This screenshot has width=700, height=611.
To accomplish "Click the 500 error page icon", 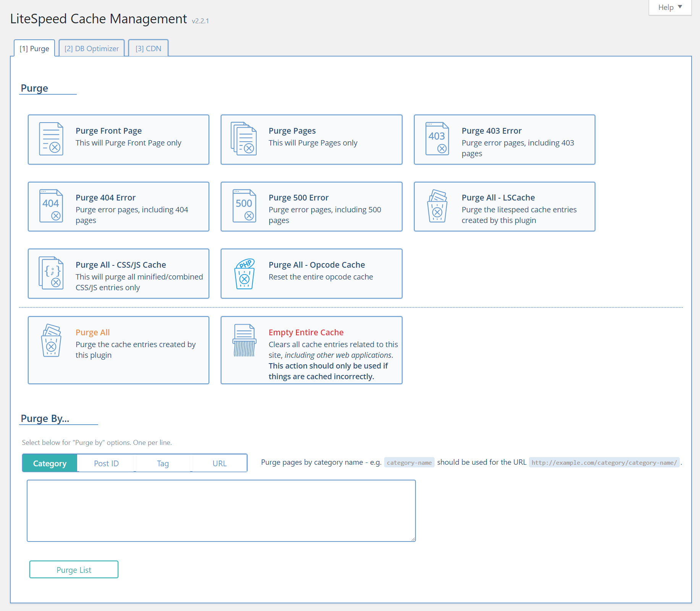I will [x=244, y=206].
